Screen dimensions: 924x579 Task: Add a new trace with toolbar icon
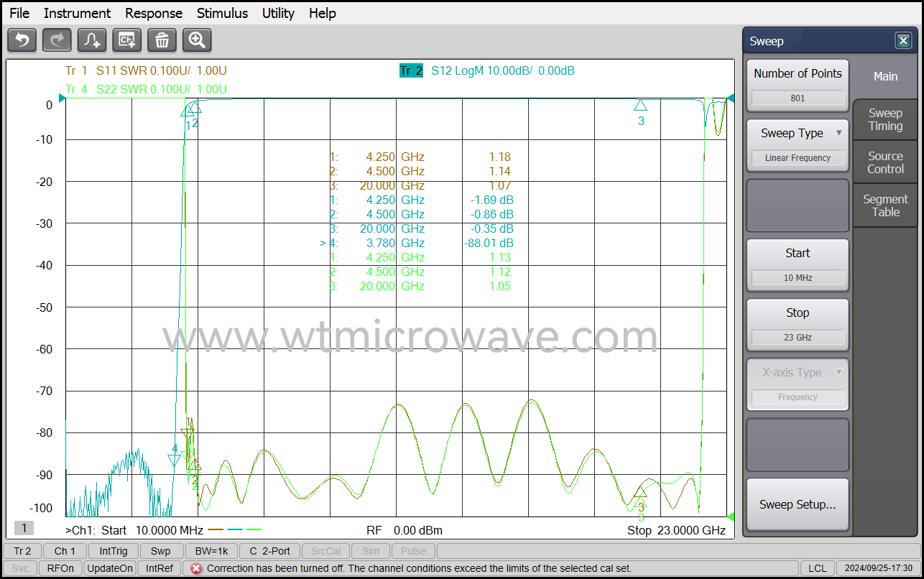92,40
